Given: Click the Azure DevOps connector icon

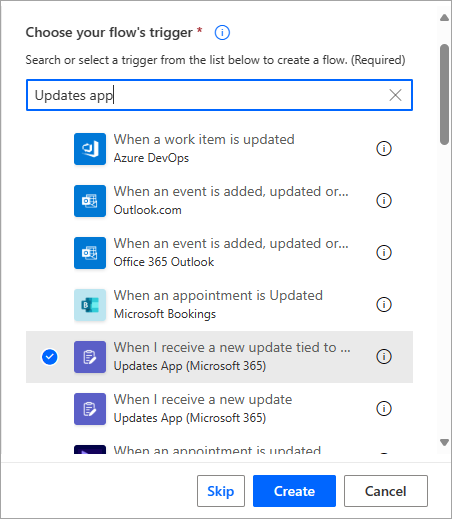Looking at the screenshot, I should pos(90,149).
